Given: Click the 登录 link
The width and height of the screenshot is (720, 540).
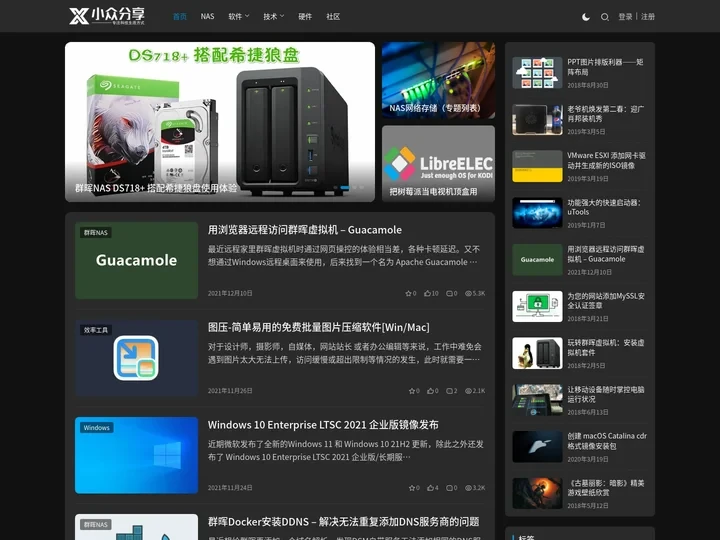Looking at the screenshot, I should coord(625,17).
